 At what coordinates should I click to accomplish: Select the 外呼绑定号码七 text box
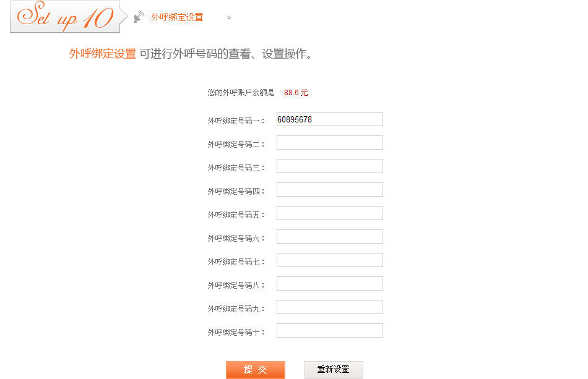coord(329,260)
